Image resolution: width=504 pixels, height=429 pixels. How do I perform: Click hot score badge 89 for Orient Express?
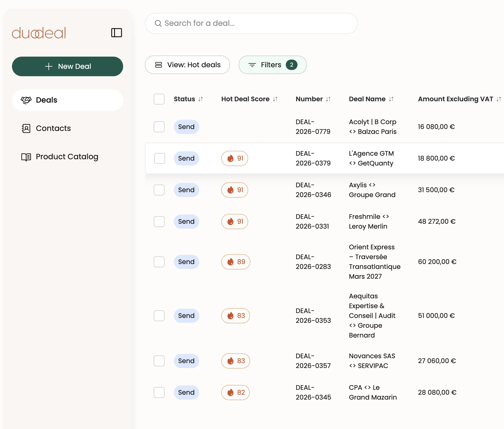point(236,262)
